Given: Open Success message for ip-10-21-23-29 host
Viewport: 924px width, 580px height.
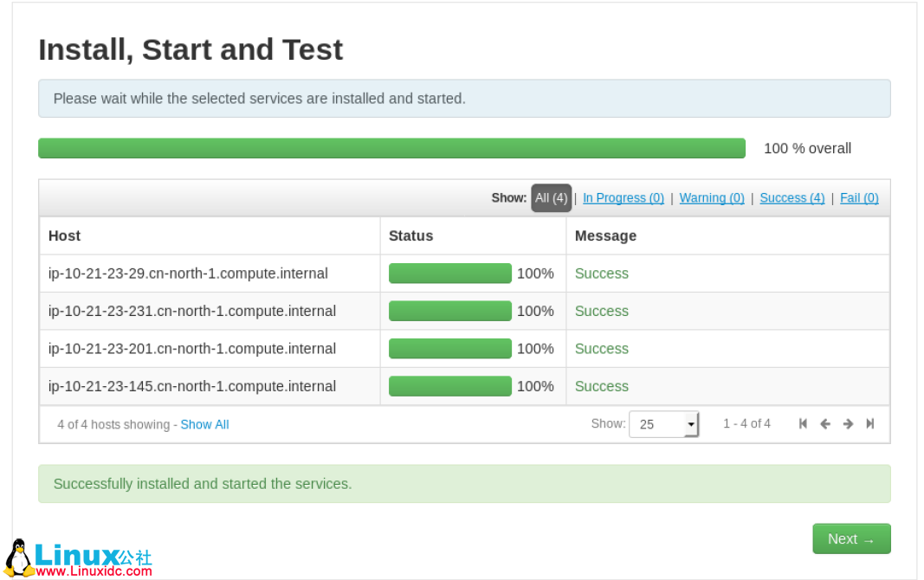Looking at the screenshot, I should tap(601, 274).
